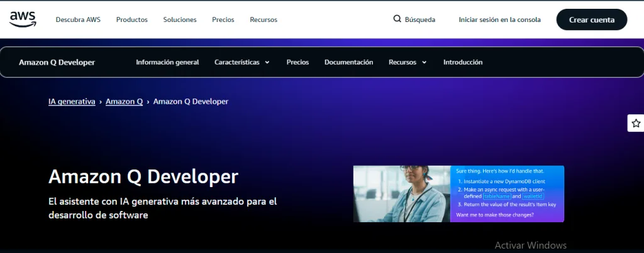Click the Crear cuenta button
Viewport: 644px width, 253px height.
(592, 19)
